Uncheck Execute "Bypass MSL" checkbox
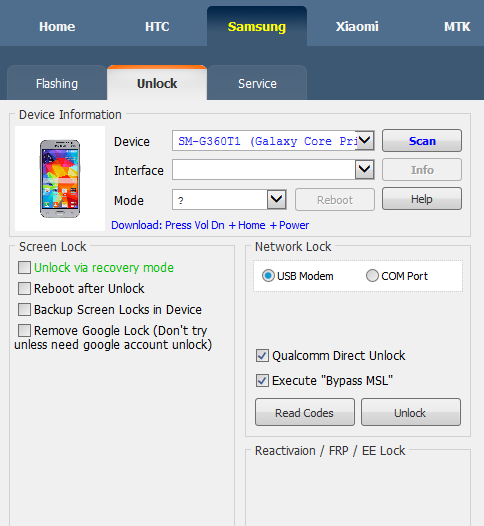The height and width of the screenshot is (526, 484). click(262, 381)
